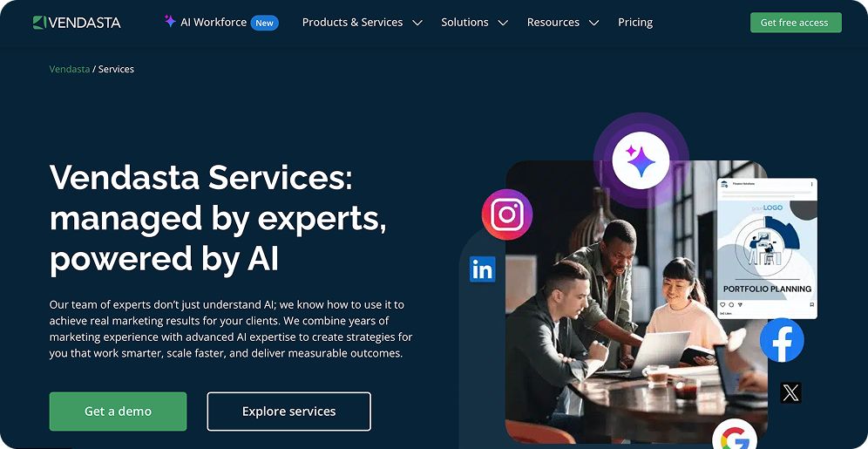Click the Portfolio Planning post thumbnail
The height and width of the screenshot is (449, 868).
click(767, 248)
